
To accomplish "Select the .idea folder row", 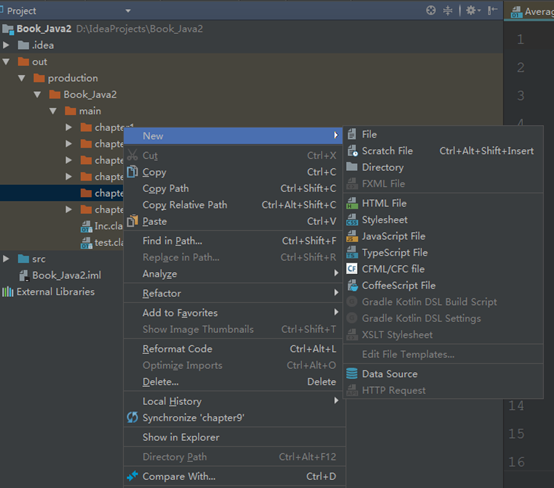I will pyautogui.click(x=251, y=45).
